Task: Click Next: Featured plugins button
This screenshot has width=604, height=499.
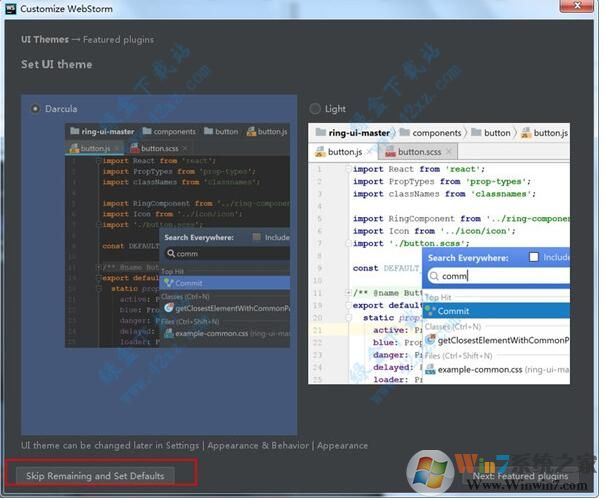Action: 520,476
